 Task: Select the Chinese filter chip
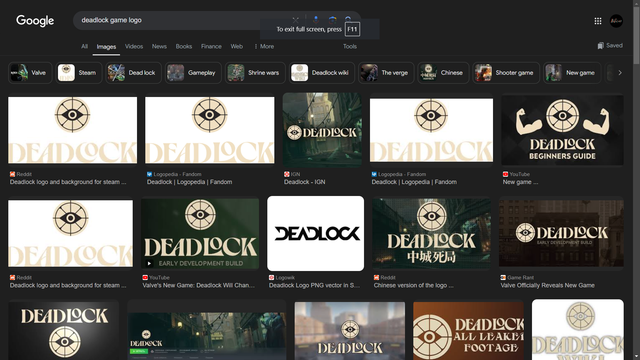[x=443, y=73]
